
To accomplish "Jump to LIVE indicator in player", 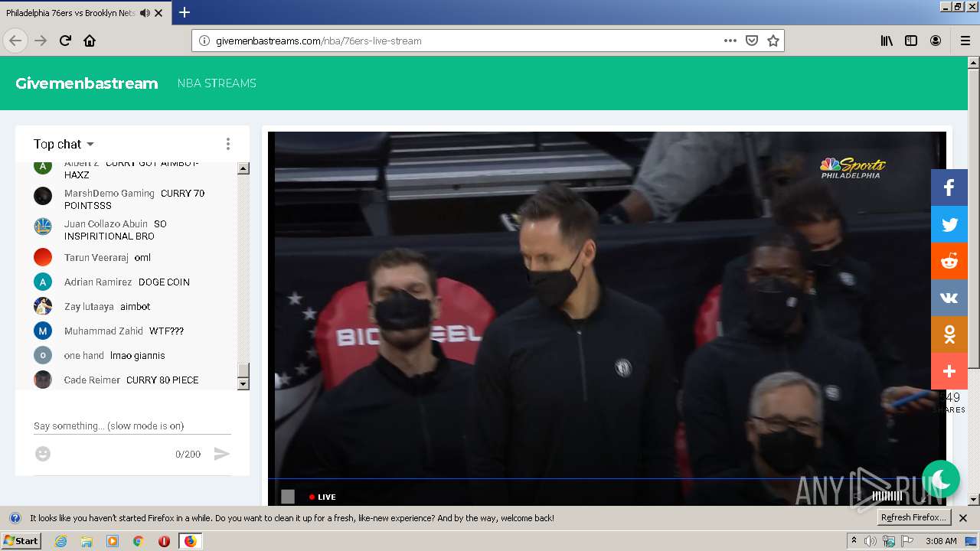I will tap(322, 497).
